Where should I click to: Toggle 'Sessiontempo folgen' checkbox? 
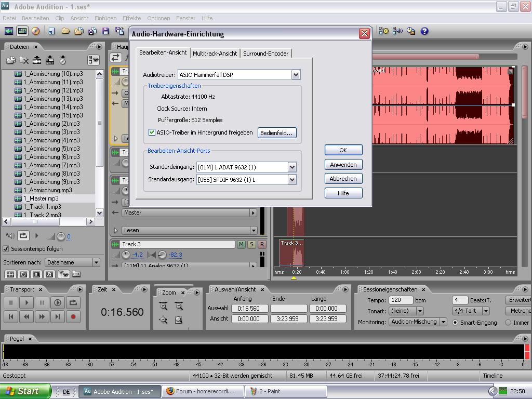coord(6,249)
